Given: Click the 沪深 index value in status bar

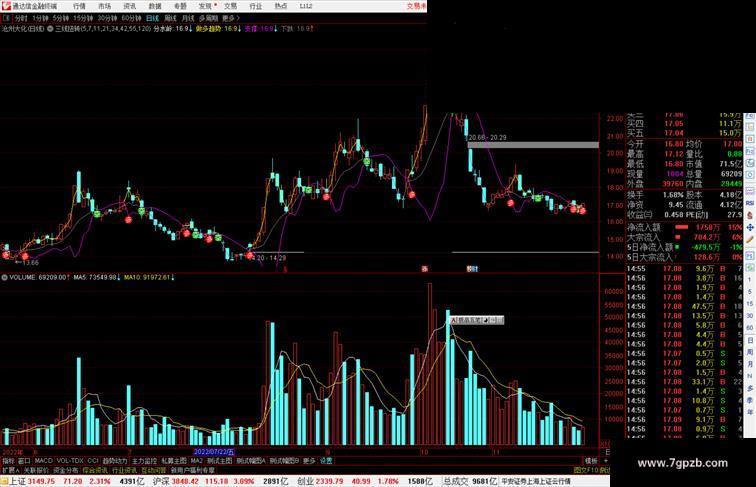Looking at the screenshot, I should click(x=186, y=481).
